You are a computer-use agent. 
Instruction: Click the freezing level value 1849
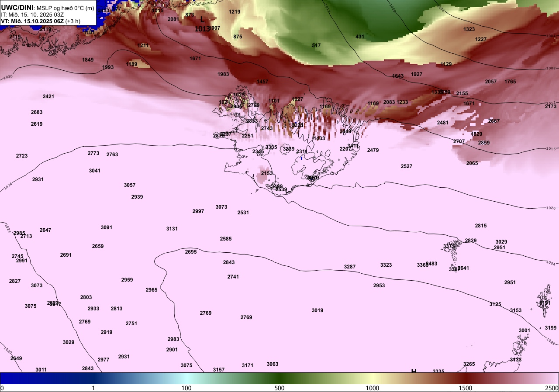click(88, 60)
